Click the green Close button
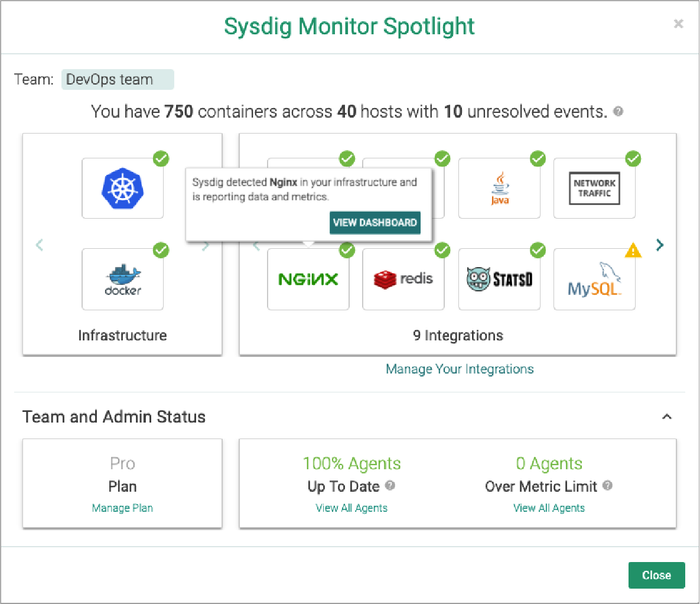The image size is (700, 604). [656, 575]
